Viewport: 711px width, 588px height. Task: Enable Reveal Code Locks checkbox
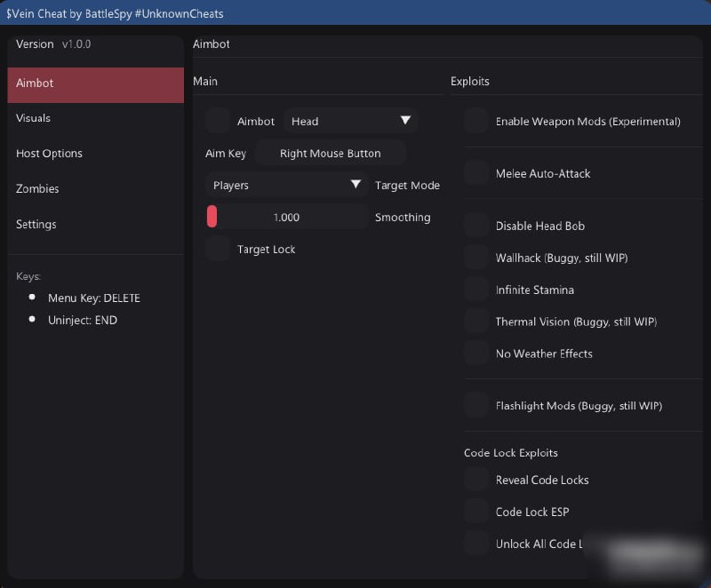476,480
